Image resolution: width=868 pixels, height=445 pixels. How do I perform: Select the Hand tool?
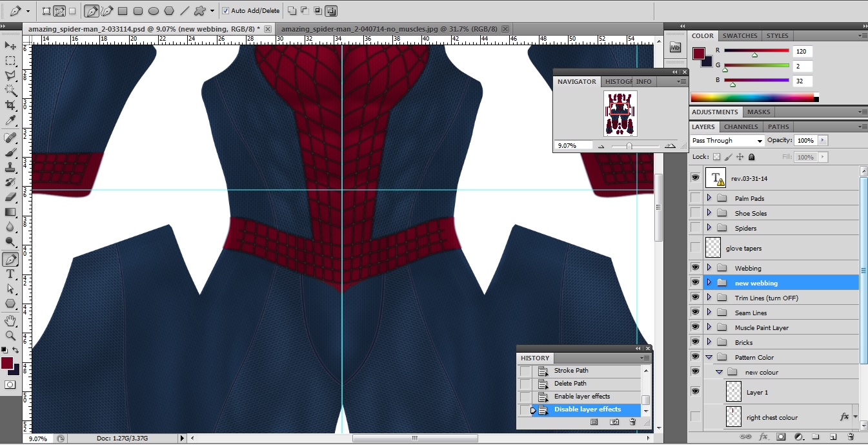[x=10, y=321]
